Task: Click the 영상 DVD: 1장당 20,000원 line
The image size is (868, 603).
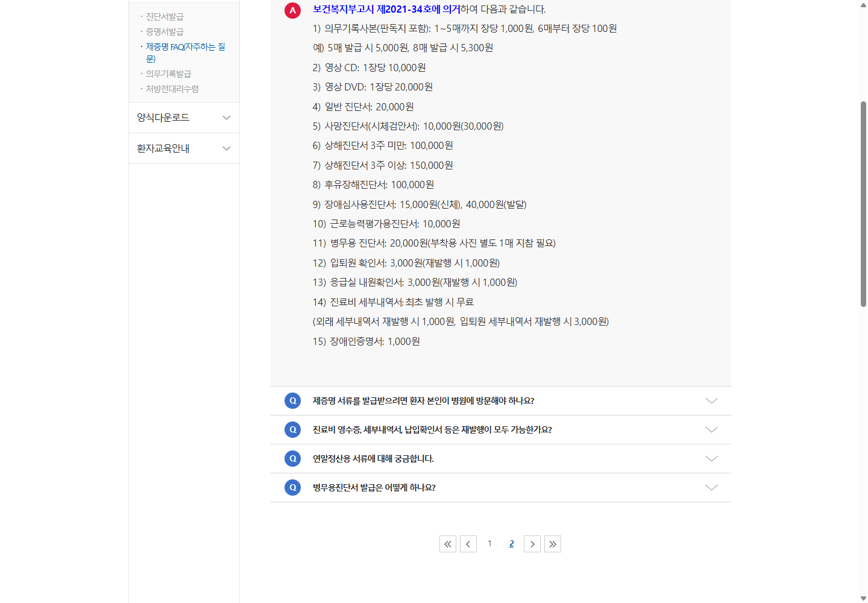Action: (373, 87)
